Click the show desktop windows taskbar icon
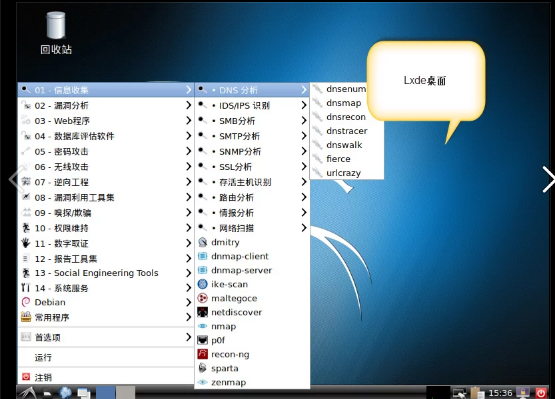Viewport: 555px width, 399px height. tap(84, 393)
